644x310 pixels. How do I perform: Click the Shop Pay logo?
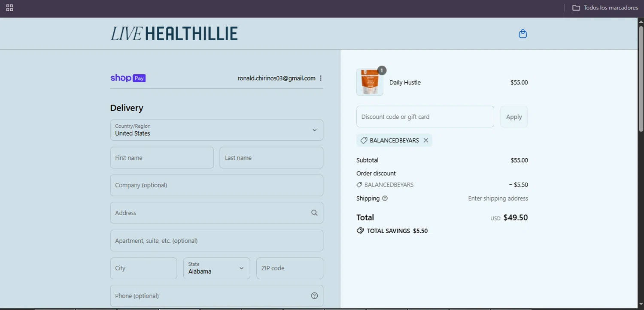pos(128,78)
